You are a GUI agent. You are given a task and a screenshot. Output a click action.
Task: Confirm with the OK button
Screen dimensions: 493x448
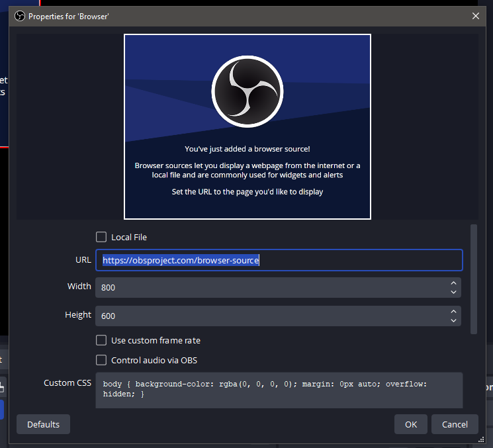tap(411, 424)
